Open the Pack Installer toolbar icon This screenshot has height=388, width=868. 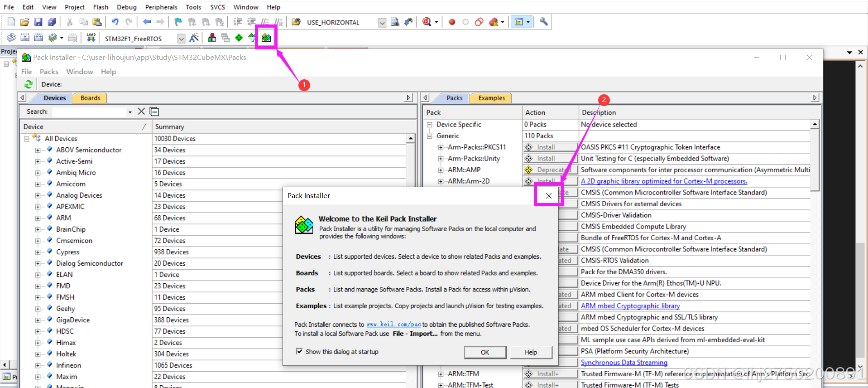point(266,38)
